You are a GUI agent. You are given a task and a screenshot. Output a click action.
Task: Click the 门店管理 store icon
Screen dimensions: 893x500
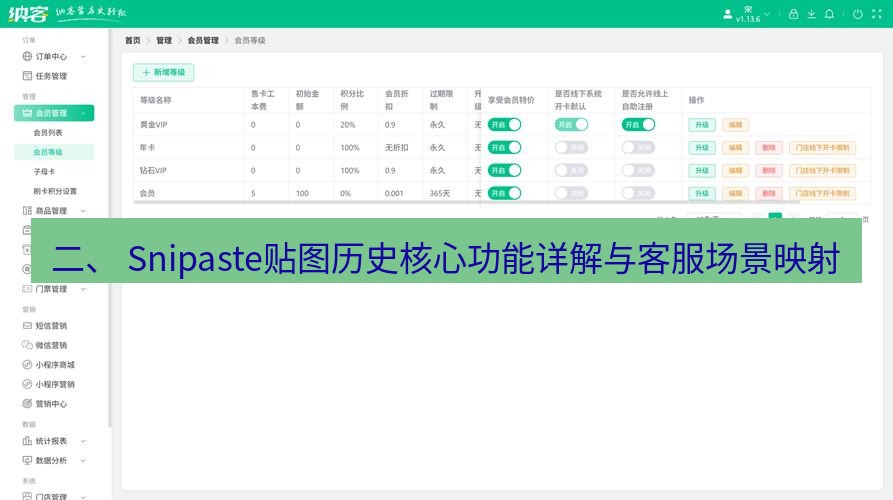[x=27, y=496]
